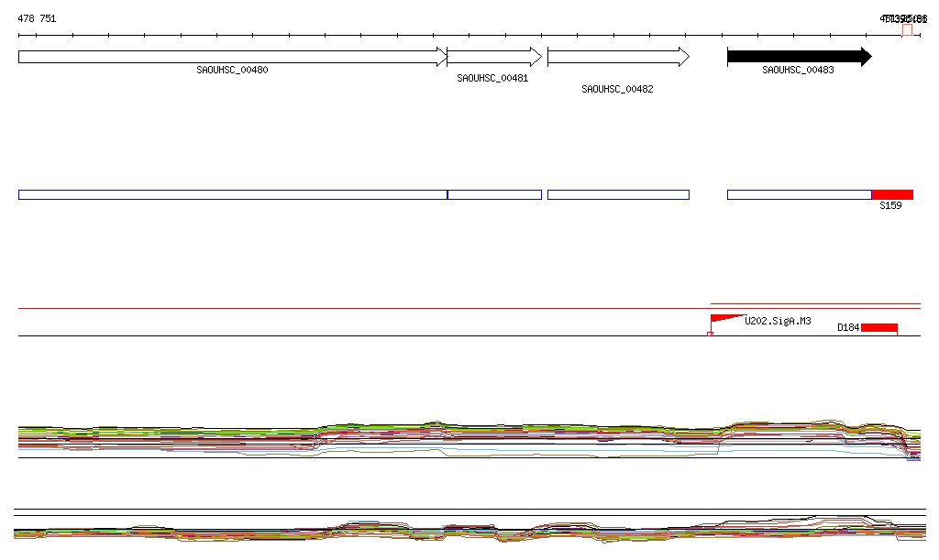
Task: Select the blue segment box under SAOUHSC_00483
Action: pyautogui.click(x=798, y=194)
